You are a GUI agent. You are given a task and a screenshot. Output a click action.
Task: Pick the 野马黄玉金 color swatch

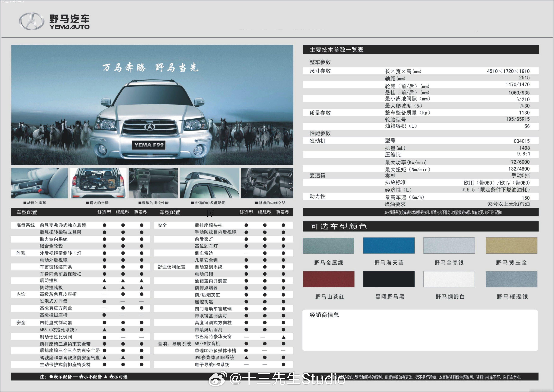(x=512, y=245)
